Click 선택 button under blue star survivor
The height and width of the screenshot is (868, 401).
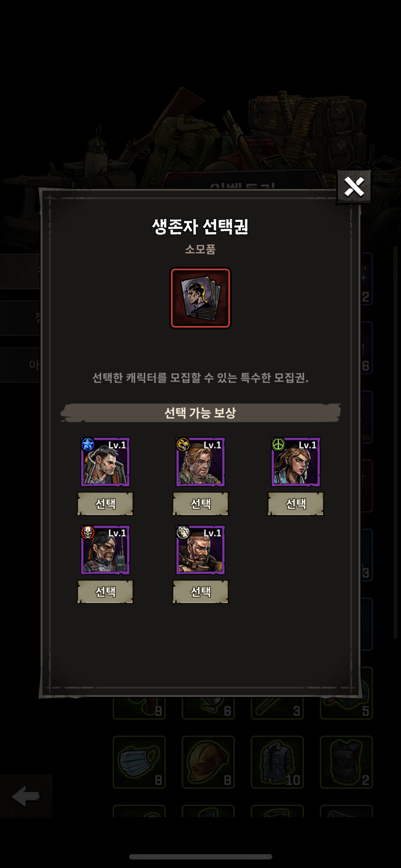(x=105, y=504)
